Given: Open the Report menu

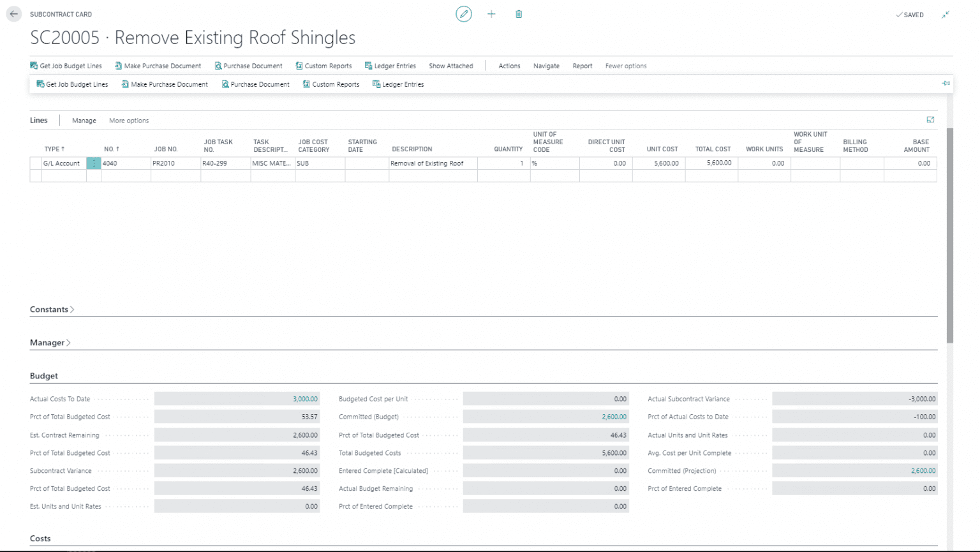Looking at the screenshot, I should 582,66.
